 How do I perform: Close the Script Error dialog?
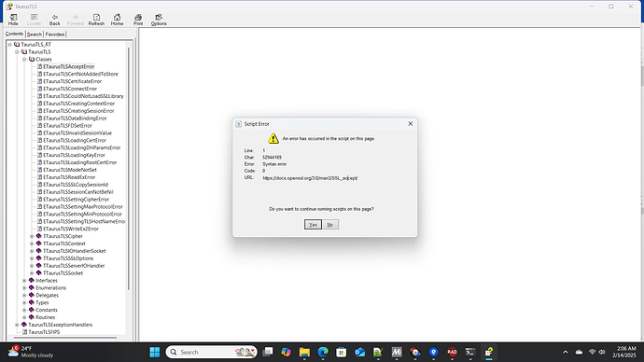pyautogui.click(x=411, y=124)
